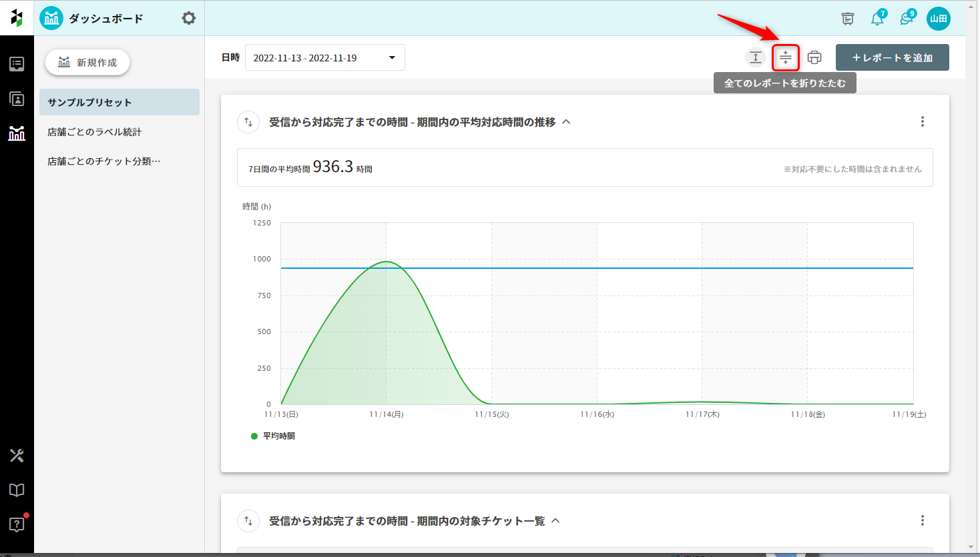Open the help question mark icon
980x557 pixels.
click(x=17, y=524)
